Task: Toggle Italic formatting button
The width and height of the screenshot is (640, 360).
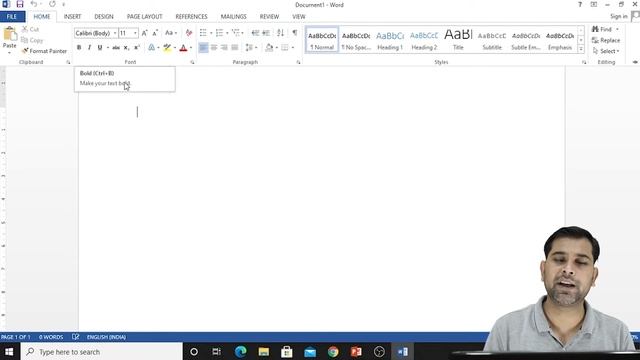Action: pos(89,48)
